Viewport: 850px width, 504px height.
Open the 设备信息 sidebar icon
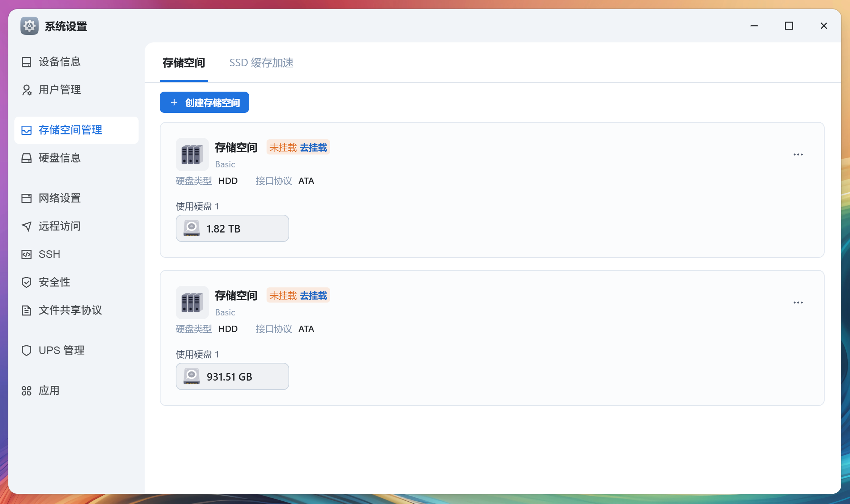click(27, 62)
